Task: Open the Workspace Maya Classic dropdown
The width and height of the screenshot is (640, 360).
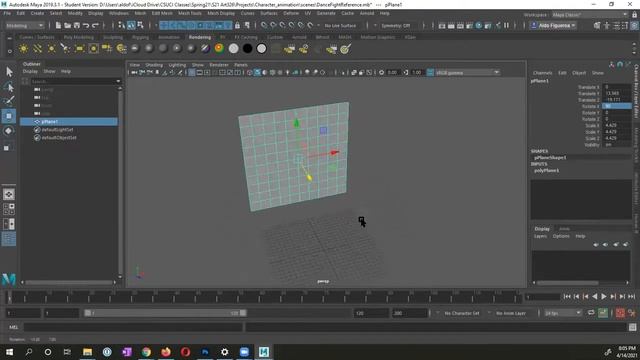Action: (x=589, y=15)
